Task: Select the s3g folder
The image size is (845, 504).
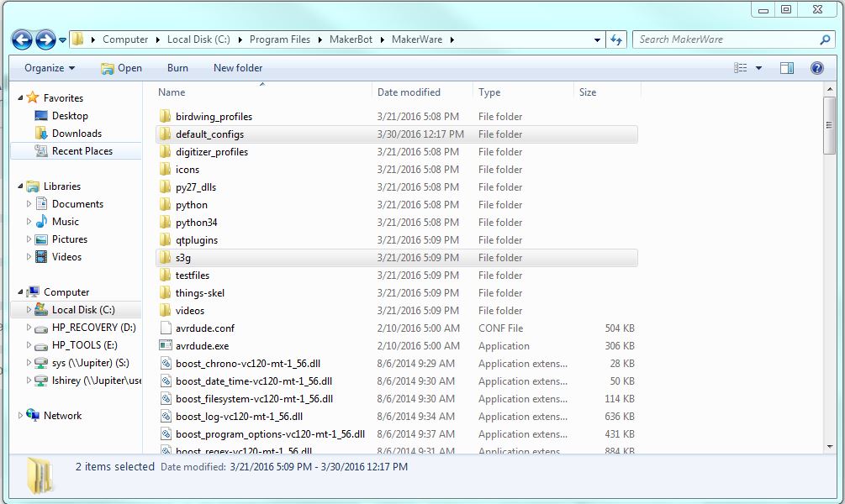Action: (397, 258)
